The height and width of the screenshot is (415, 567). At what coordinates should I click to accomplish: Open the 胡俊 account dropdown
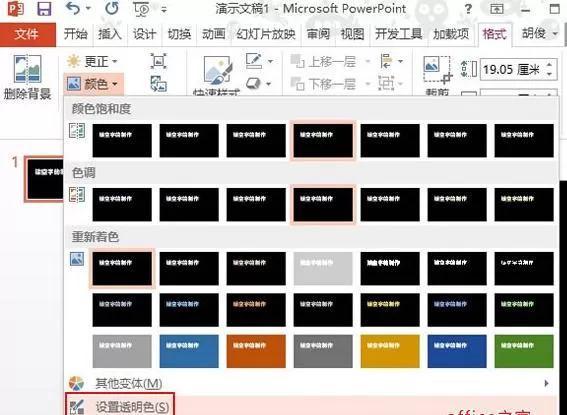click(540, 34)
